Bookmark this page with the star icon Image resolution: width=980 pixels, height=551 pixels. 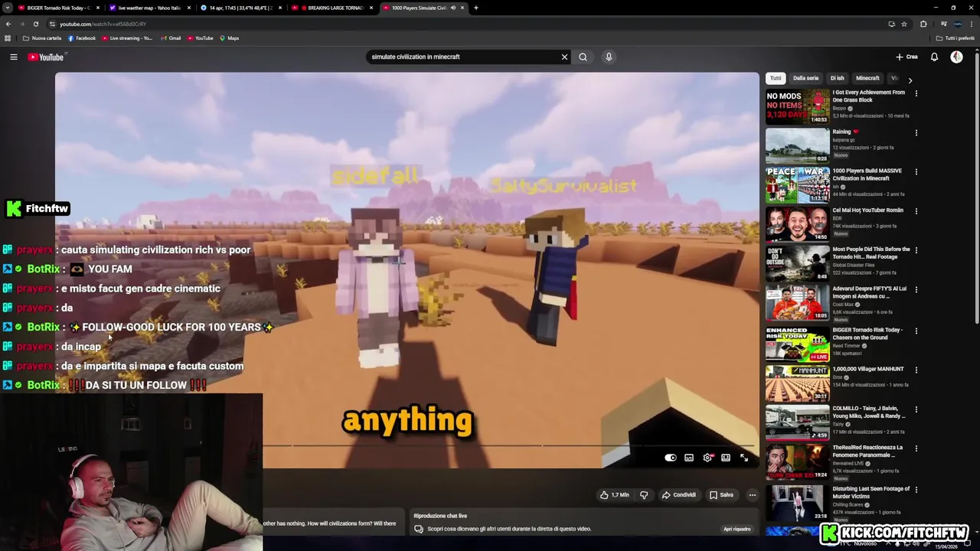click(904, 24)
